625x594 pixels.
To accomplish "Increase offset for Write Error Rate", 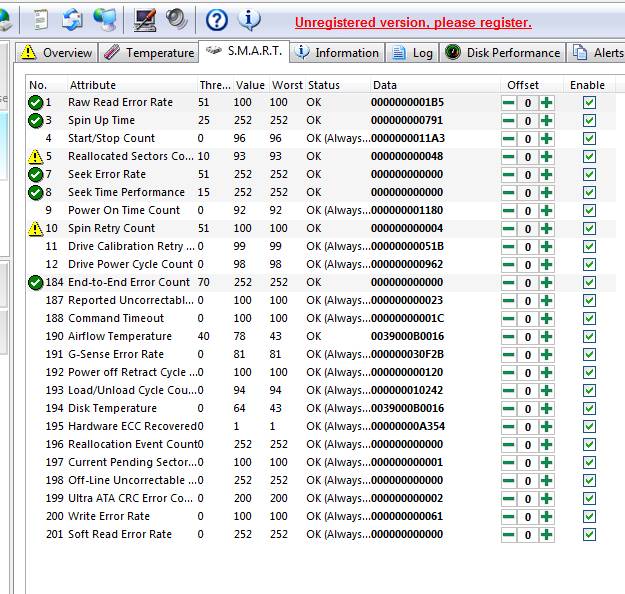I will (546, 517).
